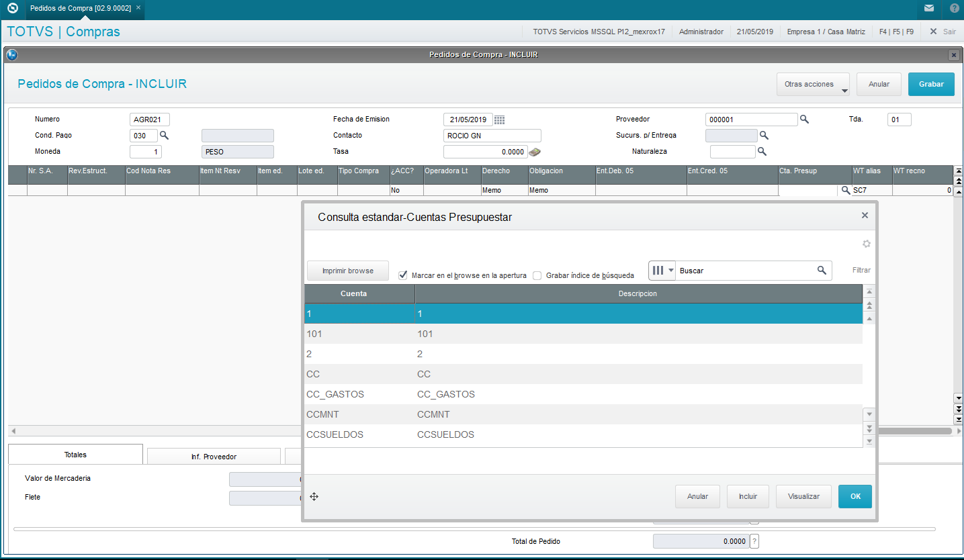Select the CCSUELDOS account row
Image resolution: width=964 pixels, height=560 pixels.
tap(583, 434)
